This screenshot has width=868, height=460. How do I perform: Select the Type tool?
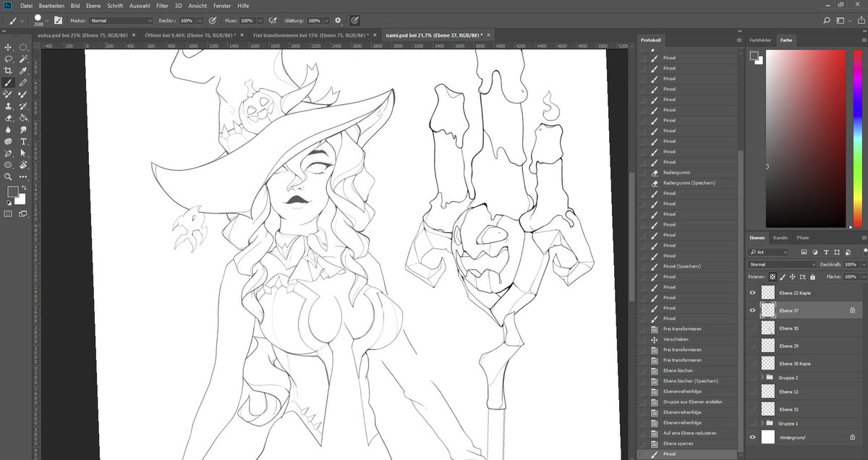(23, 141)
